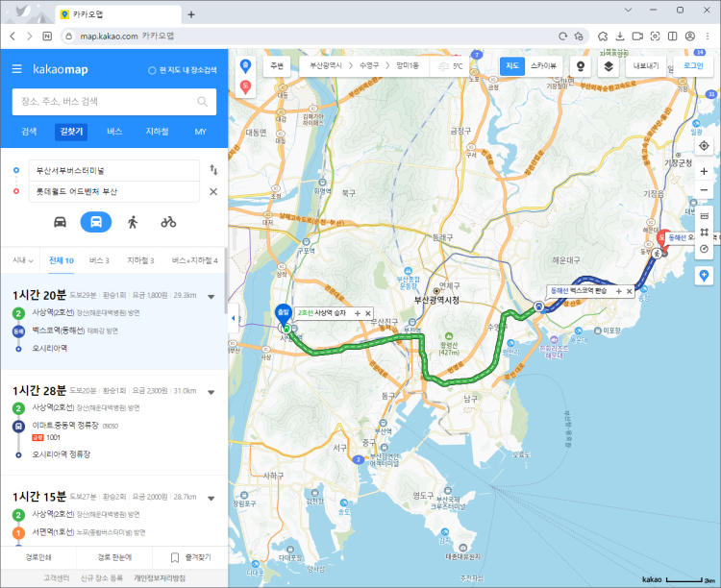Click the blue start pin button on map toolbar

pos(246,66)
